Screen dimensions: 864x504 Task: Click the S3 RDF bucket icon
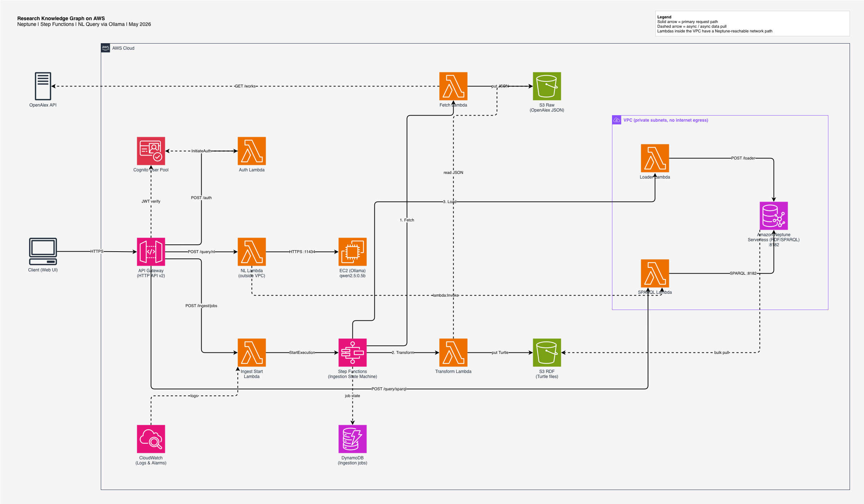coord(547,352)
